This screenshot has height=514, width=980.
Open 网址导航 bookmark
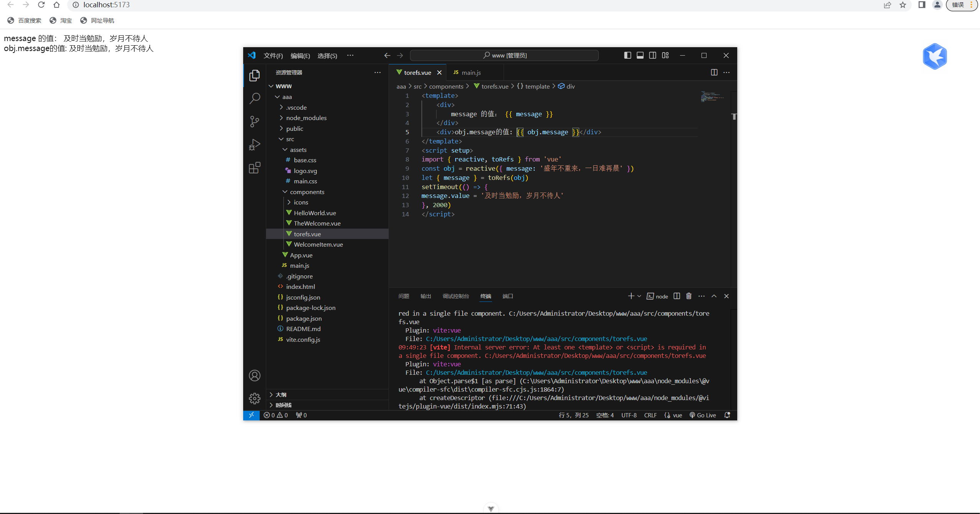(x=97, y=21)
